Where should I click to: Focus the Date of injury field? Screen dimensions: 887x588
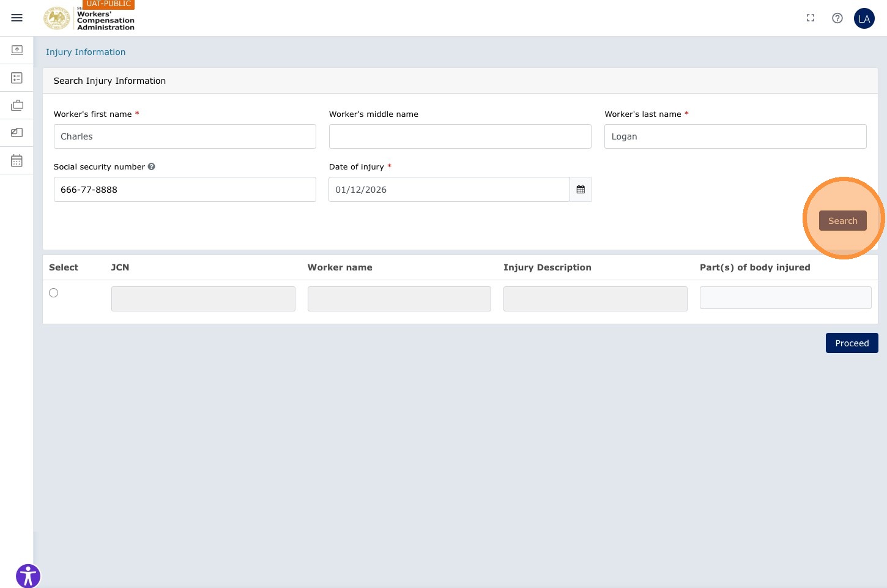[x=449, y=190]
